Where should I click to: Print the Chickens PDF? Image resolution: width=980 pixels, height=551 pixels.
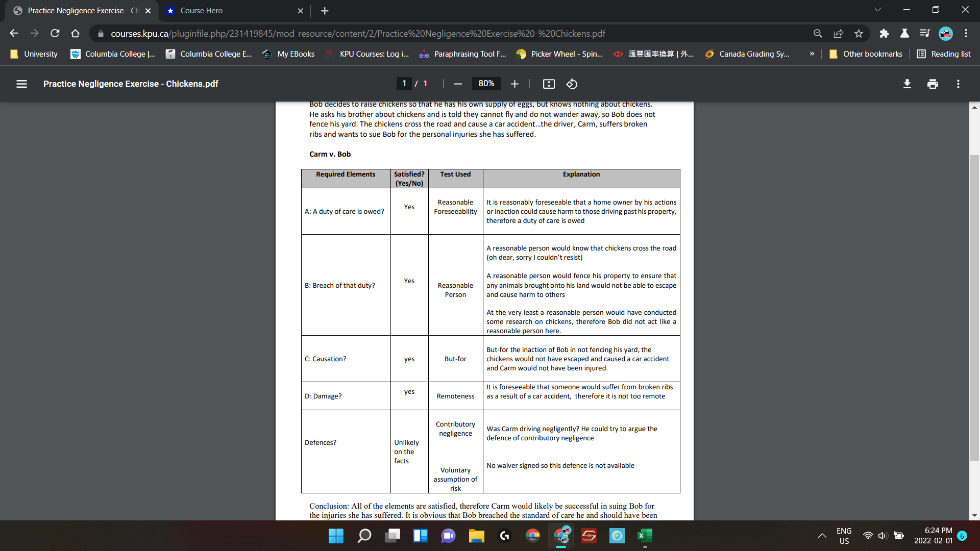933,84
